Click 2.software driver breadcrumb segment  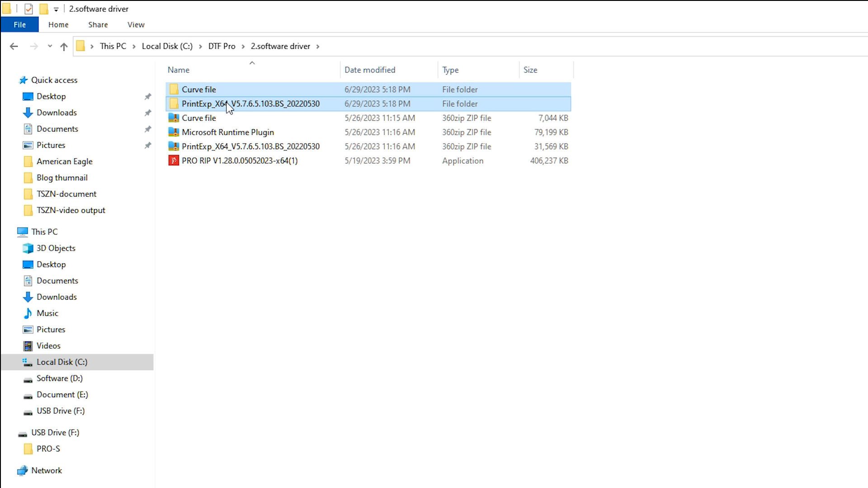click(x=280, y=46)
